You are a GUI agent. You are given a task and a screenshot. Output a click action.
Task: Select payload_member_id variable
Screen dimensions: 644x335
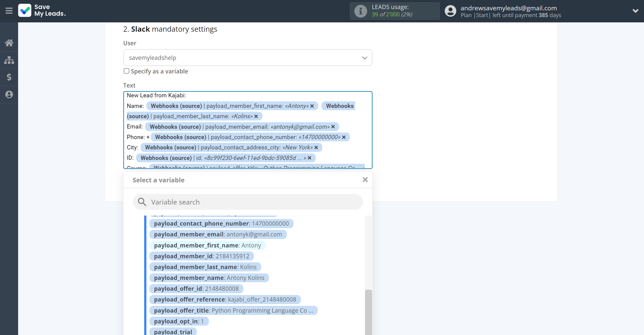pyautogui.click(x=202, y=256)
